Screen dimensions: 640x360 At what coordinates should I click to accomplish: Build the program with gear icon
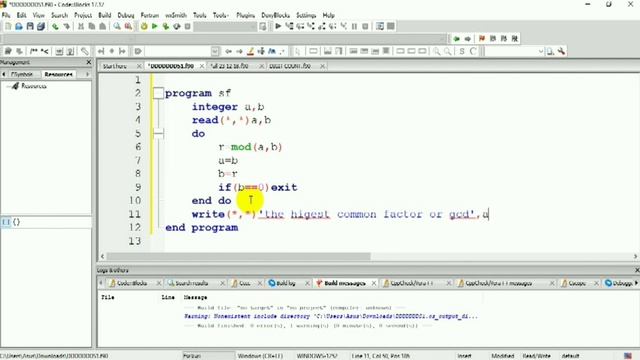pyautogui.click(x=144, y=27)
